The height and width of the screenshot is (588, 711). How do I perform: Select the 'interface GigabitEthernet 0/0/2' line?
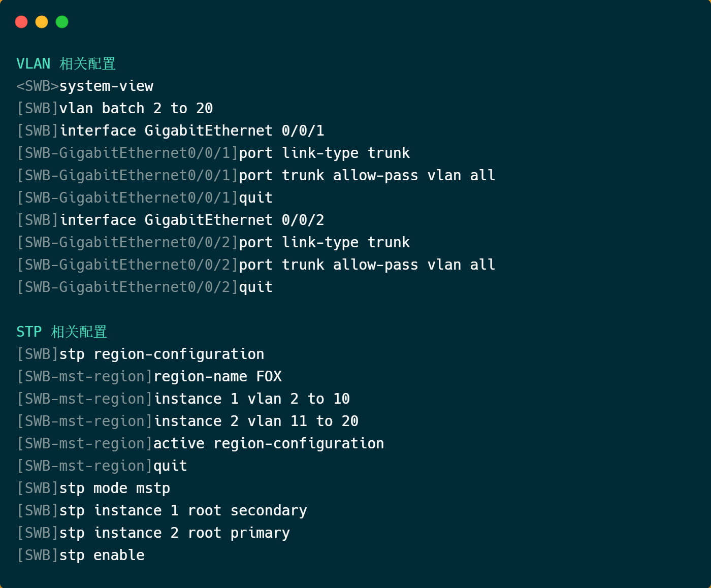(x=170, y=220)
